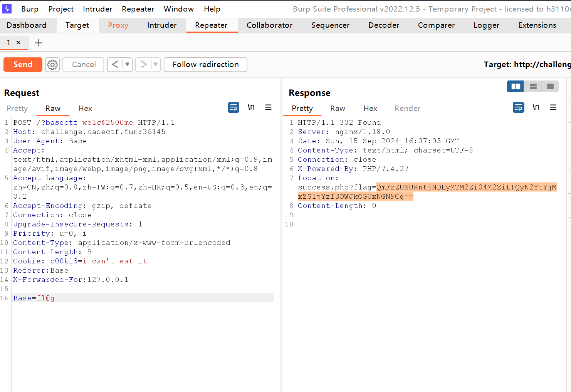The width and height of the screenshot is (571, 392).
Task: Switch to side-by-side layout view
Action: 516,87
